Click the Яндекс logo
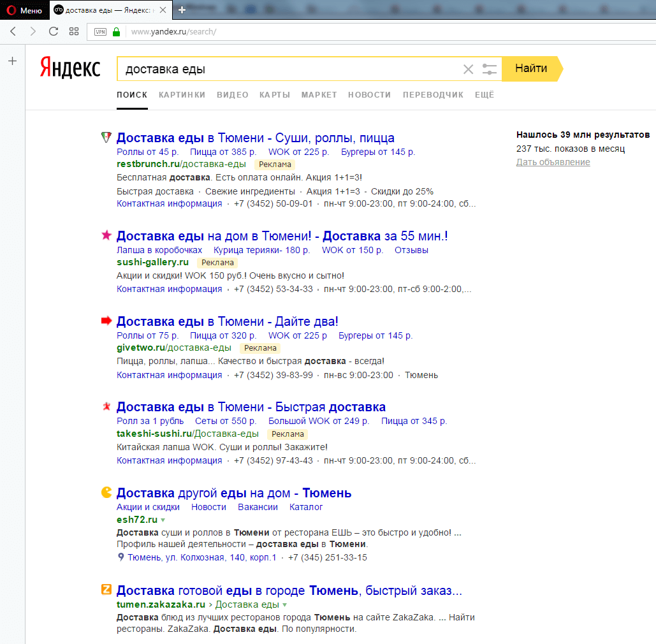The width and height of the screenshot is (656, 644). tap(70, 67)
